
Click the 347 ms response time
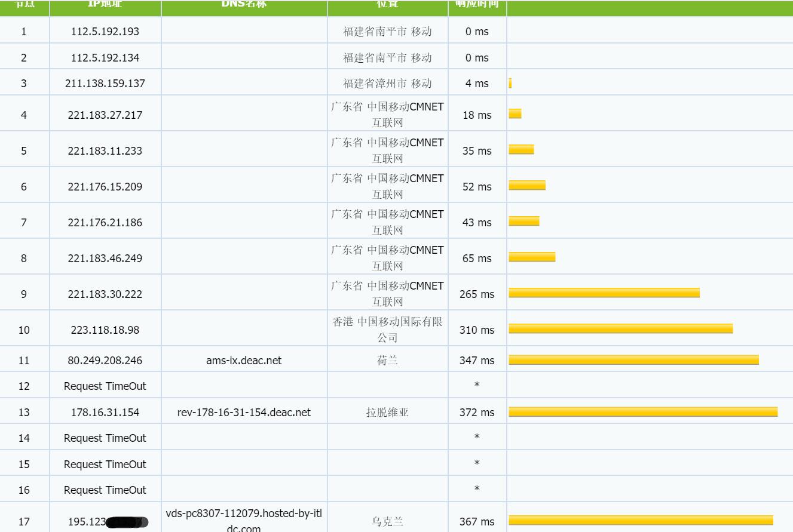pyautogui.click(x=477, y=361)
